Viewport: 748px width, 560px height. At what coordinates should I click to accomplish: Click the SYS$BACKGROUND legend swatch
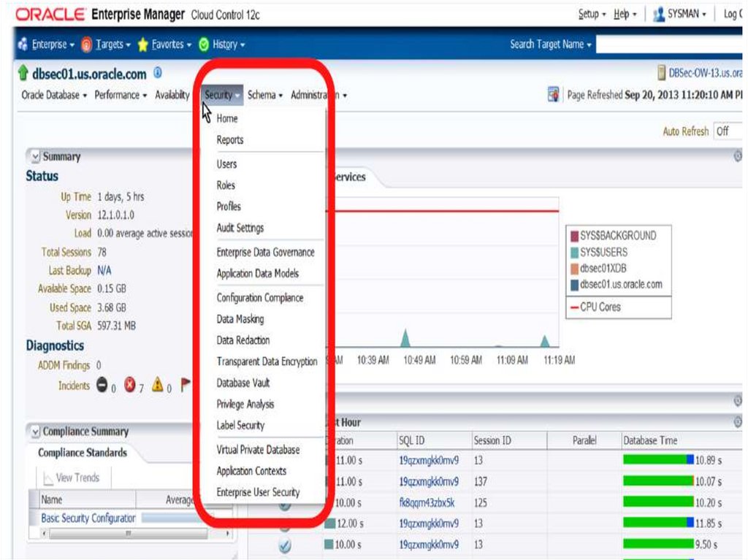[x=574, y=236]
